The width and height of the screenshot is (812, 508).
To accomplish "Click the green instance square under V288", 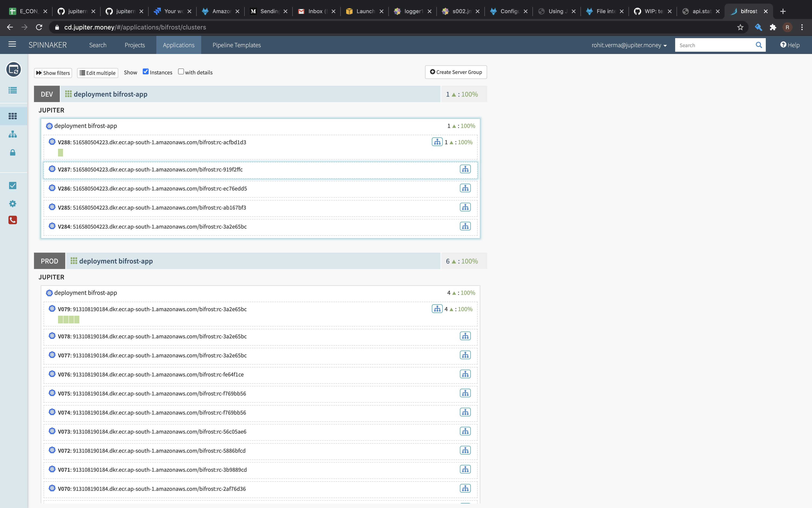I will pyautogui.click(x=60, y=153).
